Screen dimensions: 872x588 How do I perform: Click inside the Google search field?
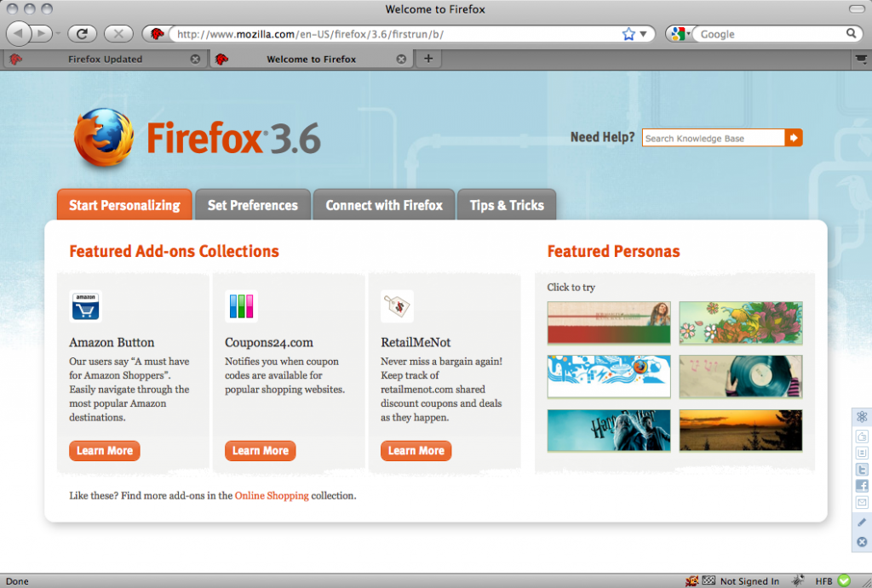tap(770, 34)
